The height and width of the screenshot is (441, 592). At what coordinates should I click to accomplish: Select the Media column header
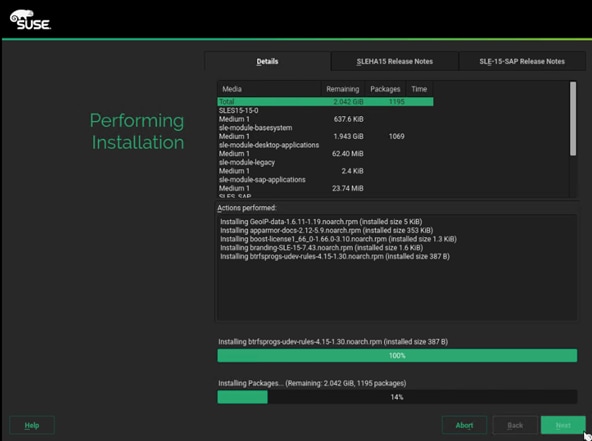tap(269, 89)
